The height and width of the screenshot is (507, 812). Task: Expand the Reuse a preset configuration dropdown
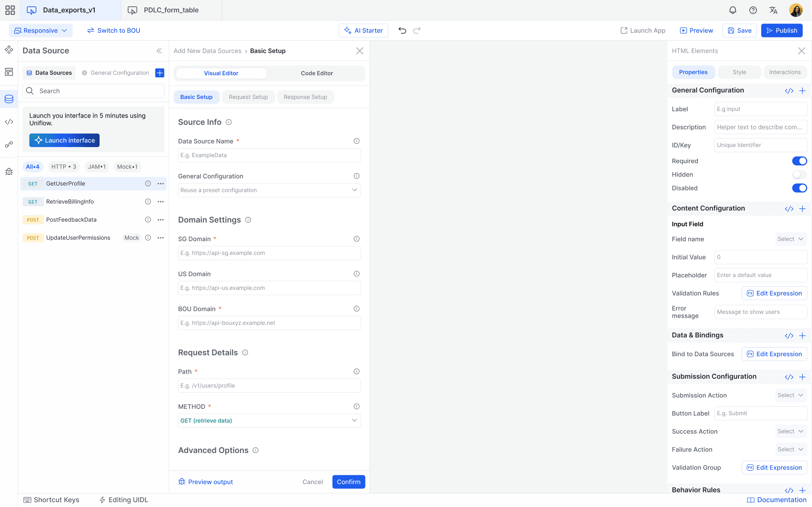click(269, 190)
